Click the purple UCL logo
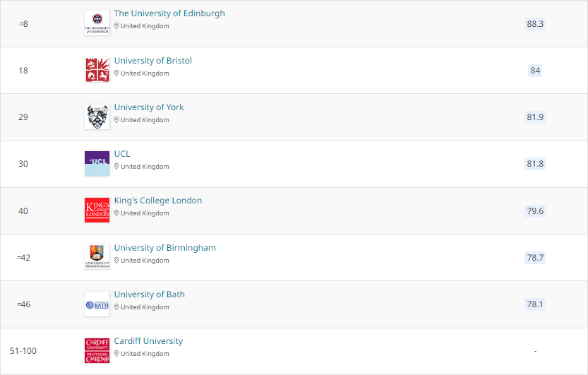 pyautogui.click(x=97, y=163)
